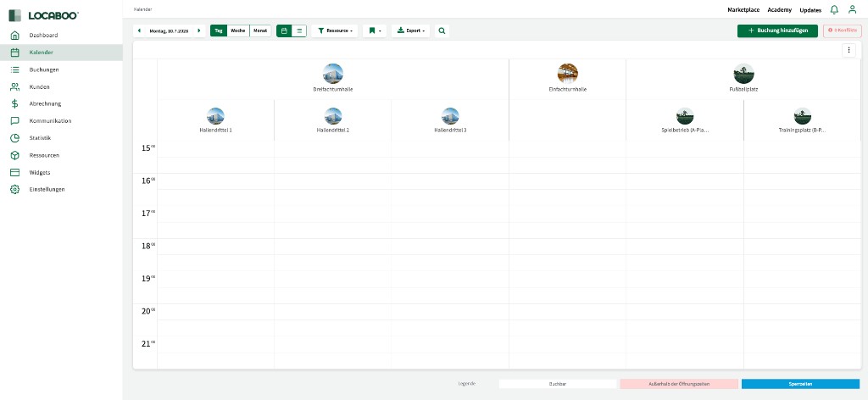Click the blue Sperrzeiten legend swatch
The height and width of the screenshot is (400, 868).
[800, 384]
